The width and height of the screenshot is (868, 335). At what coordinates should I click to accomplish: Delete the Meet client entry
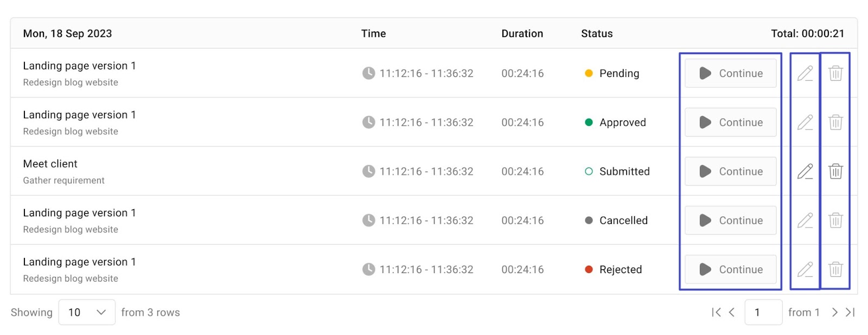[835, 171]
